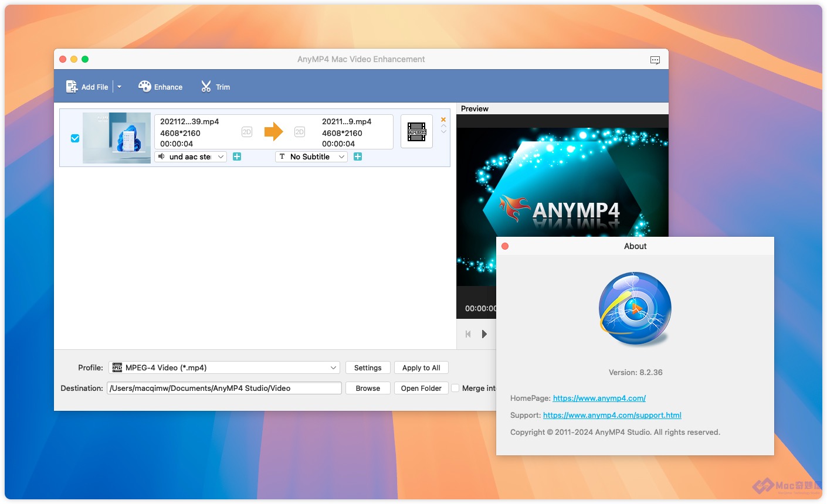Remove the file with orange X

coord(443,120)
